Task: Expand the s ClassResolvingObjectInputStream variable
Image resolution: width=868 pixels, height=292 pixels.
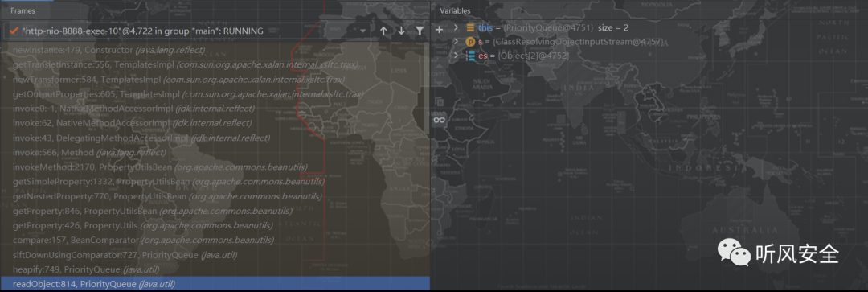Action: [456, 42]
